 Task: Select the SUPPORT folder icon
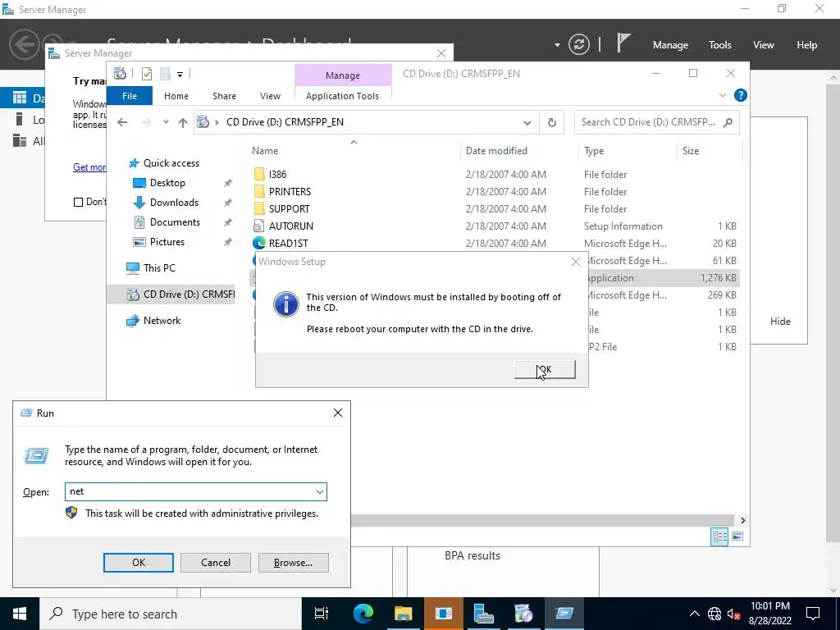[x=259, y=208]
